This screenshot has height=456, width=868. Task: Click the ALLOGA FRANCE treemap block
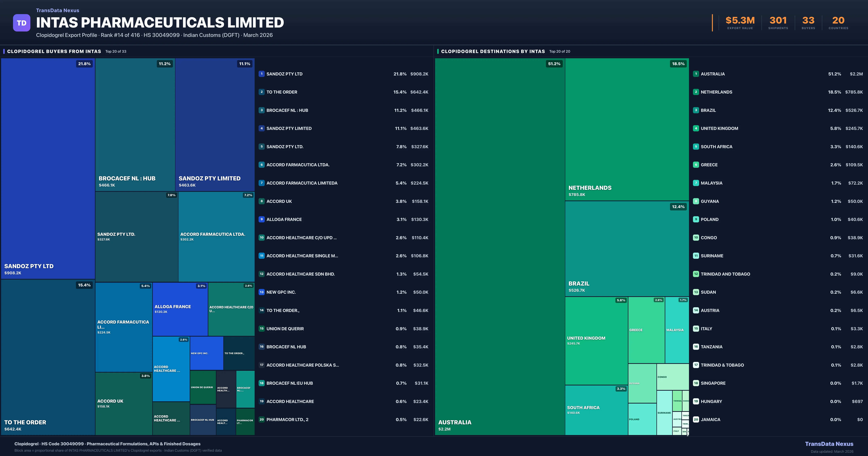180,309
